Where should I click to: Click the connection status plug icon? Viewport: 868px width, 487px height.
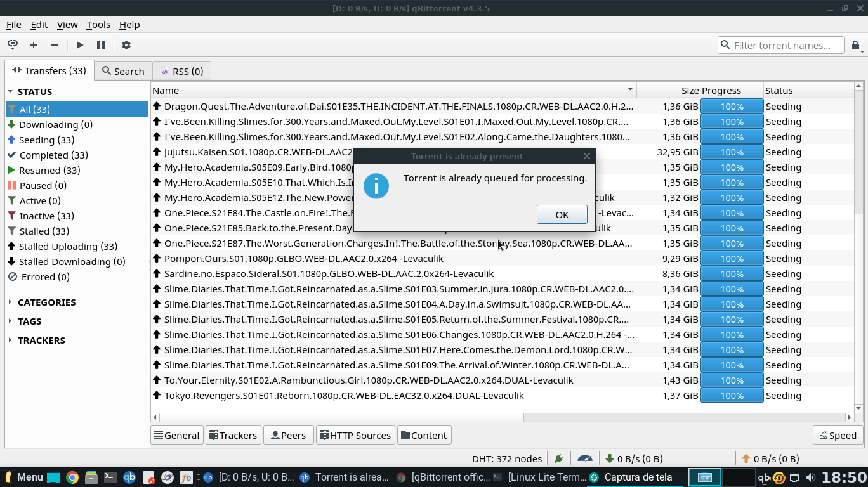tap(559, 458)
